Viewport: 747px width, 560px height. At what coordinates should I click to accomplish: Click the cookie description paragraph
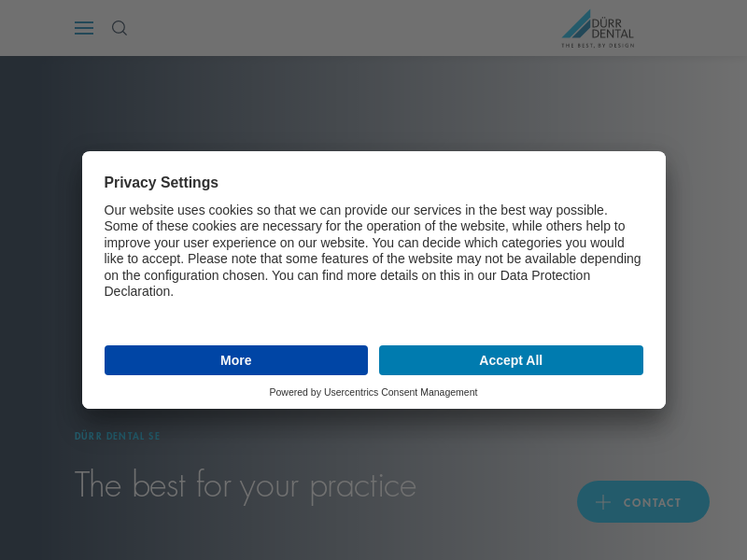[373, 250]
